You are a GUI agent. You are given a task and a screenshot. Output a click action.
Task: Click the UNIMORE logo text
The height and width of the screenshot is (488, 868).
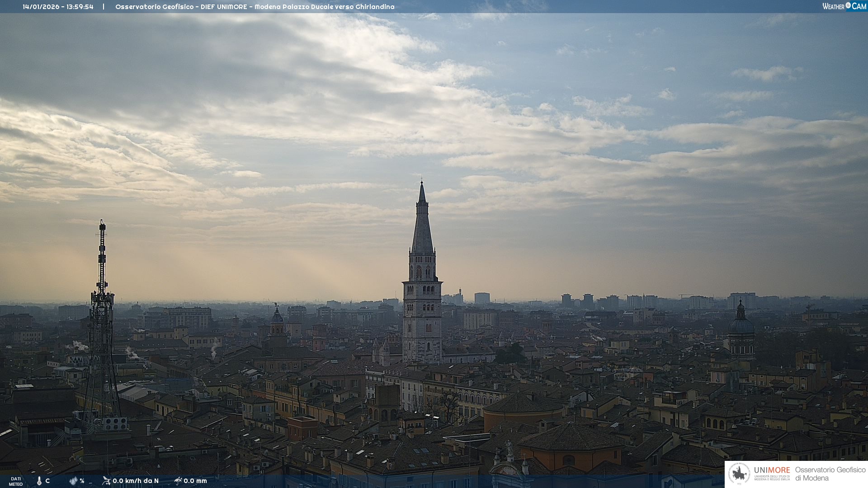point(772,470)
